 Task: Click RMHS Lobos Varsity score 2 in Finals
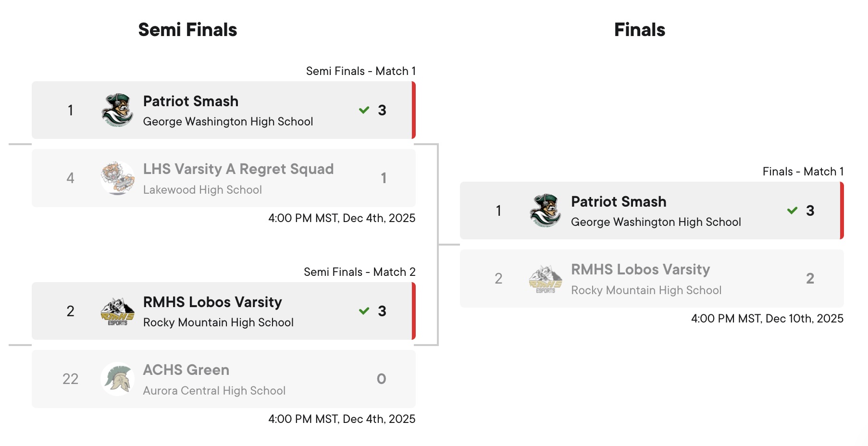click(810, 278)
